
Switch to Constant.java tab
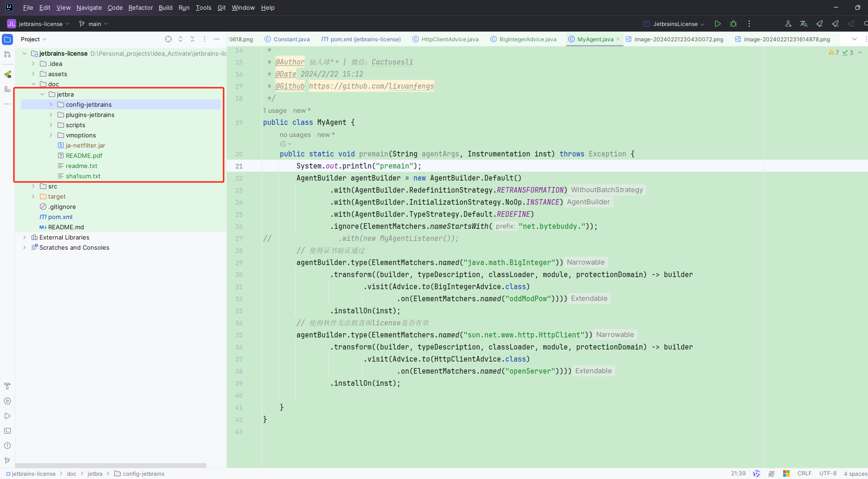287,39
